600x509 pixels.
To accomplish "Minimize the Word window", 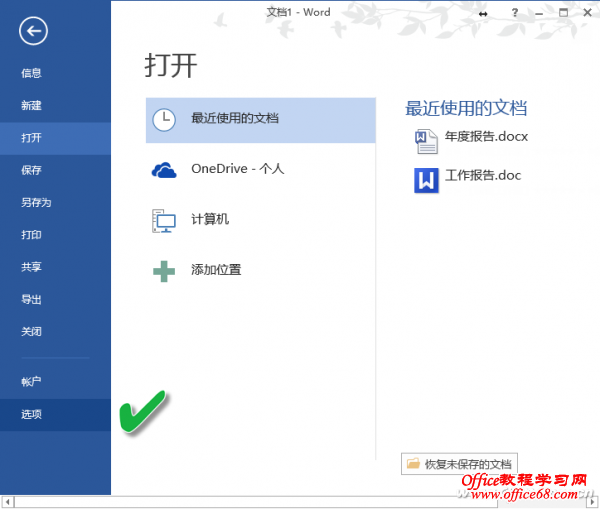I will coord(539,13).
